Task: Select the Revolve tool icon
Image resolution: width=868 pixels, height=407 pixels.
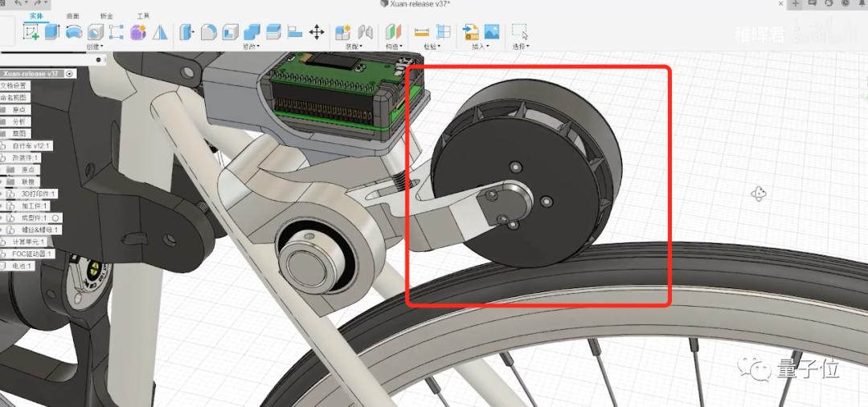Action: 74,31
